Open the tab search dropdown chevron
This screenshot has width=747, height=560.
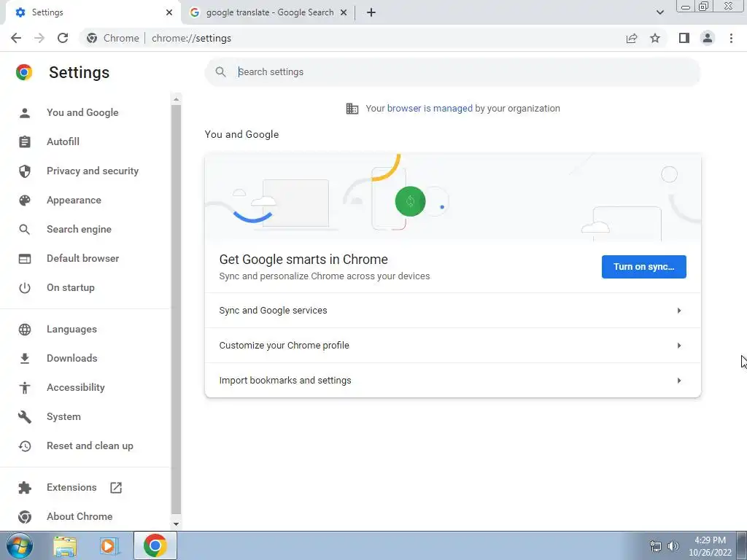pos(659,12)
